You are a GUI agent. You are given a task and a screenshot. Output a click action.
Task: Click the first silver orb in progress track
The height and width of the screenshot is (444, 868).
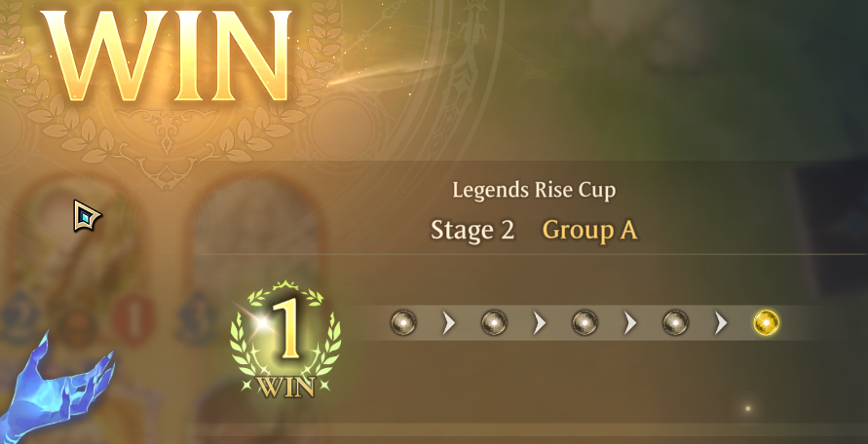(403, 322)
